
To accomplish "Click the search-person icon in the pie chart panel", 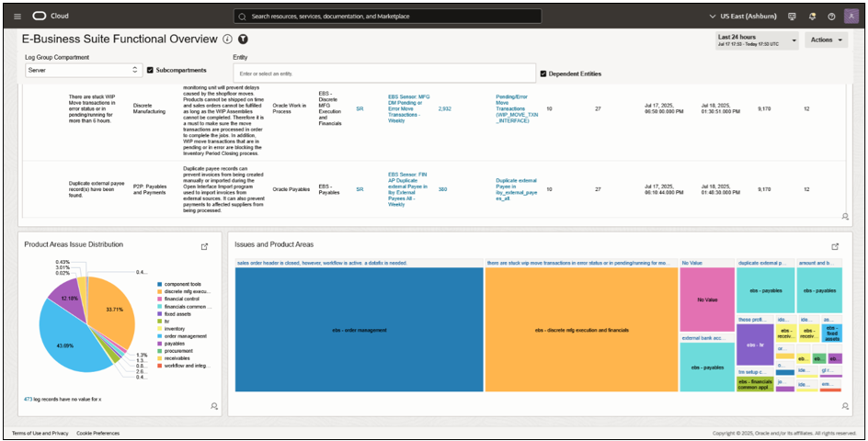I will pyautogui.click(x=214, y=406).
